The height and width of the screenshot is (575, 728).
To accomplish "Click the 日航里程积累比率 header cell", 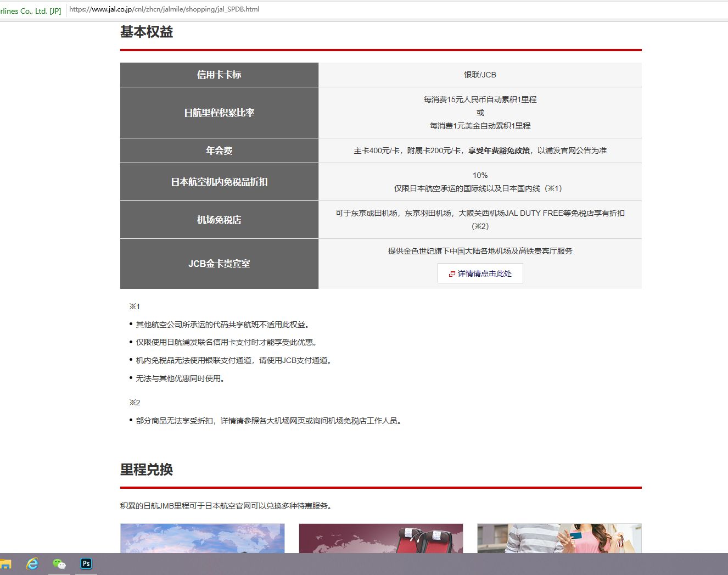I will point(219,113).
